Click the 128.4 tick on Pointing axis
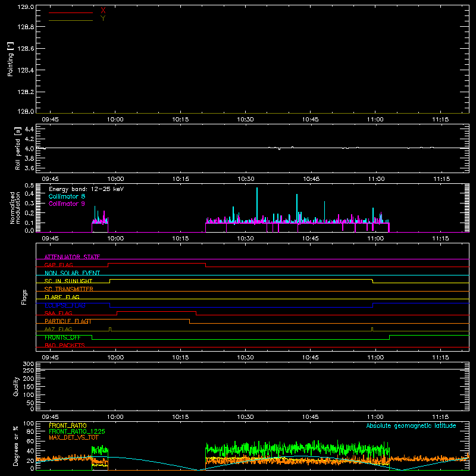This screenshot has height=476, width=476. tap(26, 70)
